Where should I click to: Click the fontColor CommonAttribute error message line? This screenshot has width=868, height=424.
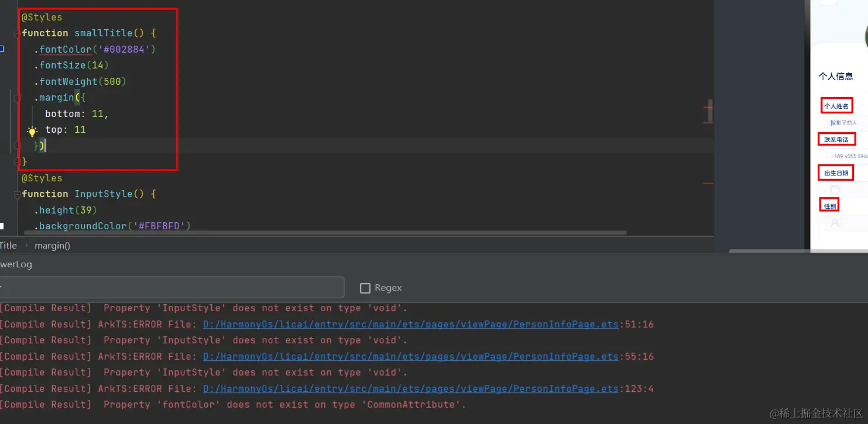[234, 405]
